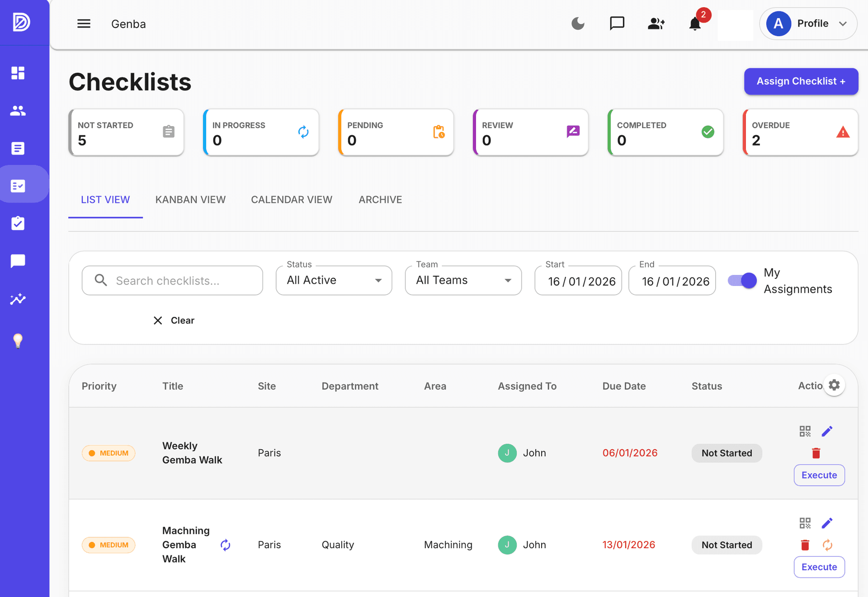Screen dimensions: 868x597
Task: Open analytics trend icon in sidebar
Action: pos(18,299)
